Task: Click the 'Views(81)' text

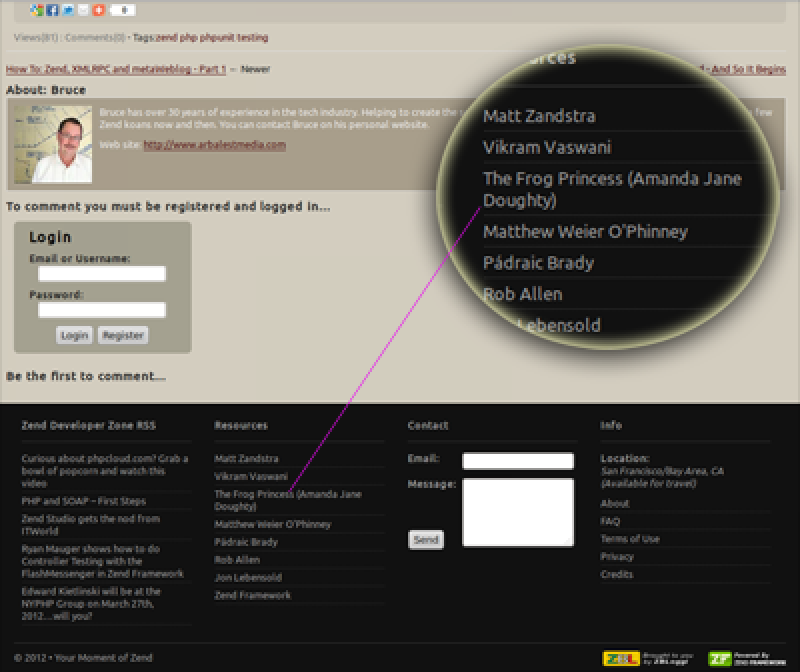Action: (x=36, y=37)
